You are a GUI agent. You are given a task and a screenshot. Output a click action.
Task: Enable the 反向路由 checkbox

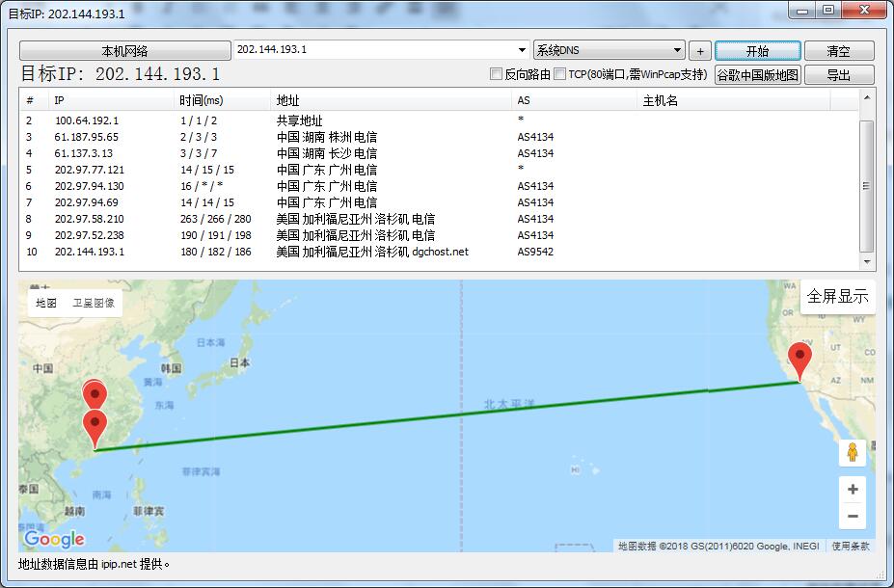click(x=497, y=74)
